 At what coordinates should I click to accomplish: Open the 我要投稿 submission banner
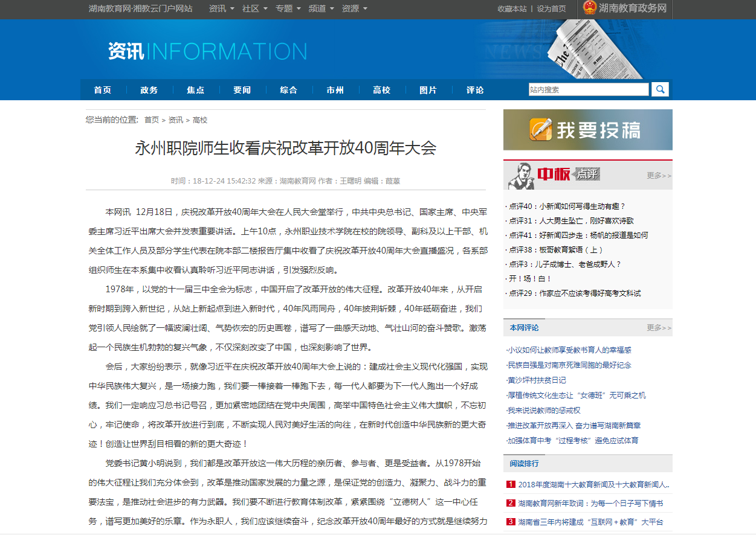tap(587, 130)
